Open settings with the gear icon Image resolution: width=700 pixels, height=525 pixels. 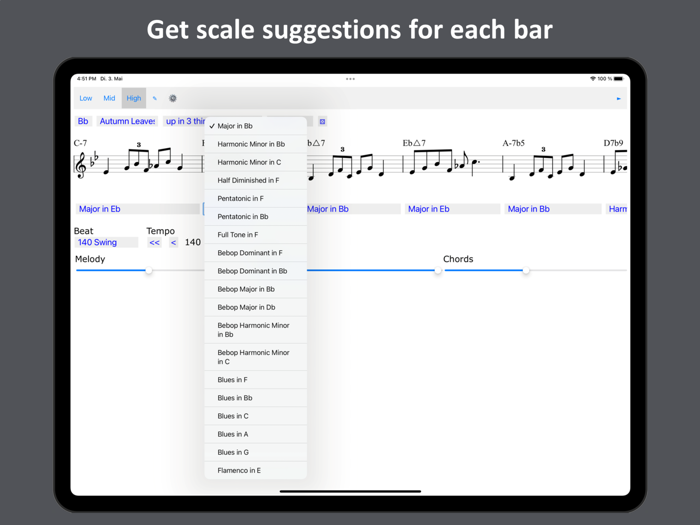click(x=173, y=98)
